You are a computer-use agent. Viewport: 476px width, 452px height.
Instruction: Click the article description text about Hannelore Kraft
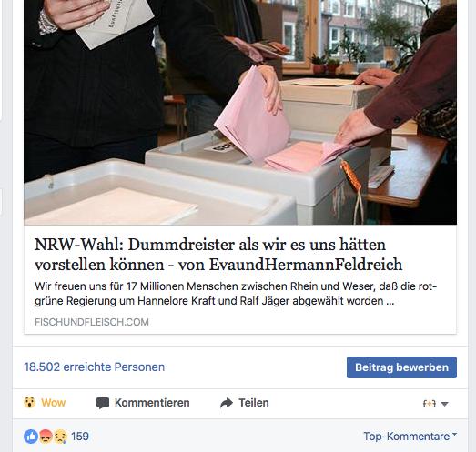pyautogui.click(x=236, y=294)
